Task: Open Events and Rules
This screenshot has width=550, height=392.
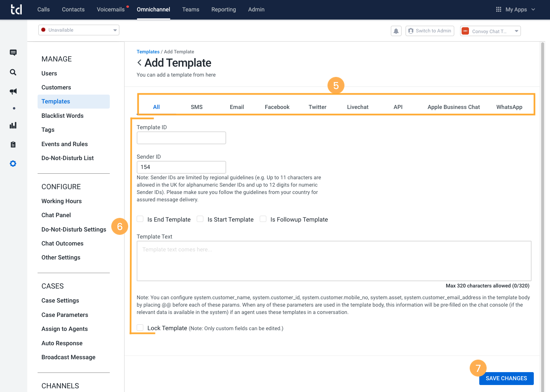Action: (x=65, y=144)
